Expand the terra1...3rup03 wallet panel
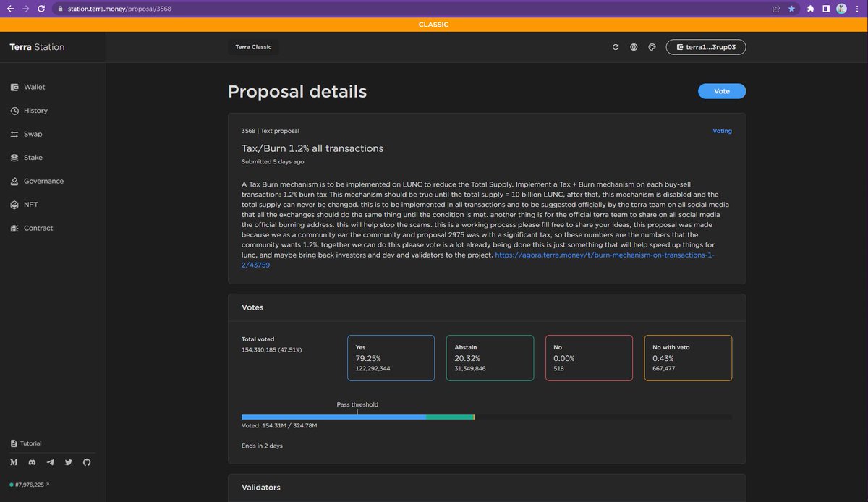This screenshot has width=868, height=502. (x=706, y=46)
